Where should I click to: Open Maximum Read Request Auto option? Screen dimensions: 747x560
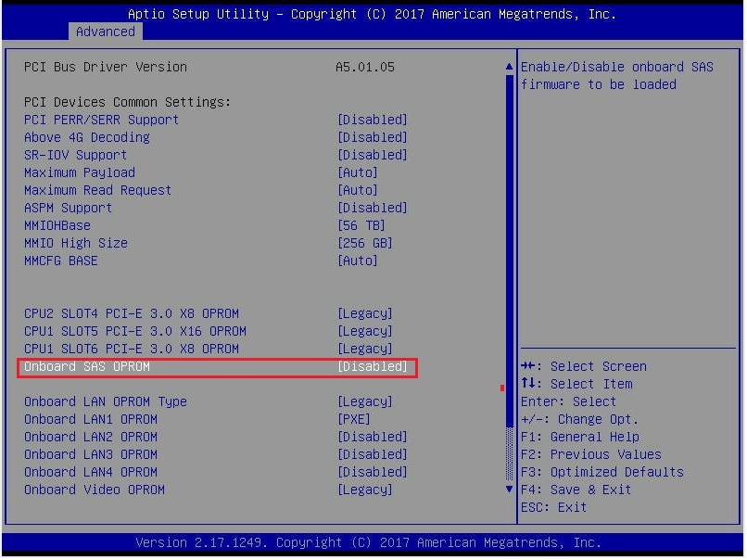(357, 190)
